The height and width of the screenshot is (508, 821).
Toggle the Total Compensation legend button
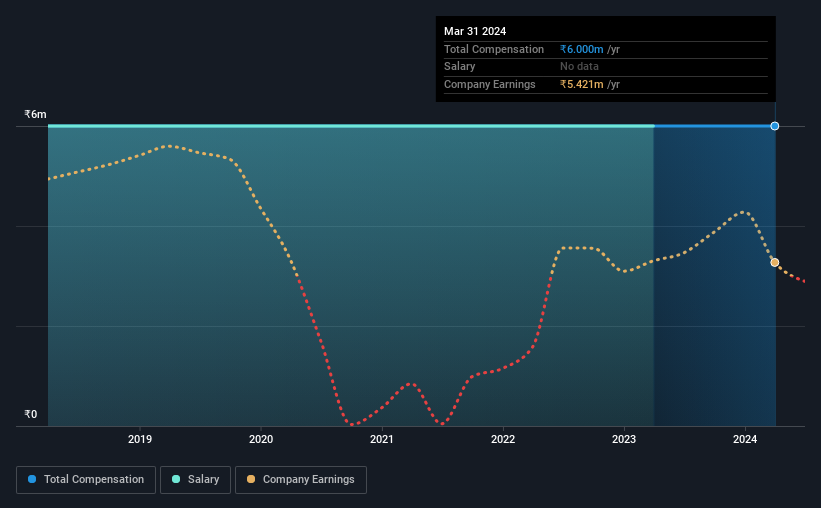pos(86,480)
